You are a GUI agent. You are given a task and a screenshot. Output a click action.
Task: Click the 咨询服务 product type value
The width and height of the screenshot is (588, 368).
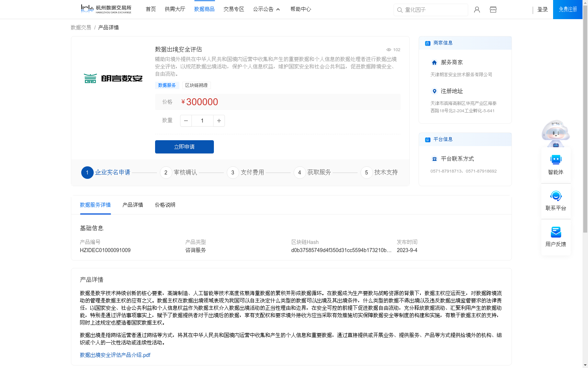click(196, 250)
